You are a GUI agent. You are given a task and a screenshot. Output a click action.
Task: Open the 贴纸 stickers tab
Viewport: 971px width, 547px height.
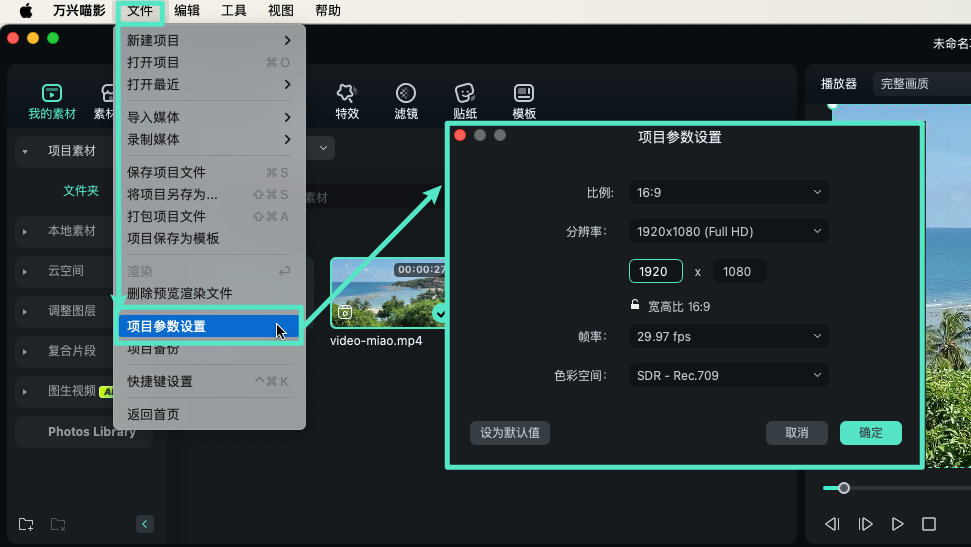tap(464, 101)
